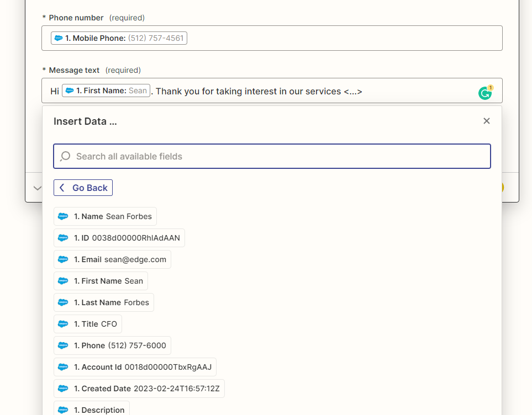532x415 pixels.
Task: Click the Salesforce icon on the Mobile Phone pill
Action: (x=59, y=38)
